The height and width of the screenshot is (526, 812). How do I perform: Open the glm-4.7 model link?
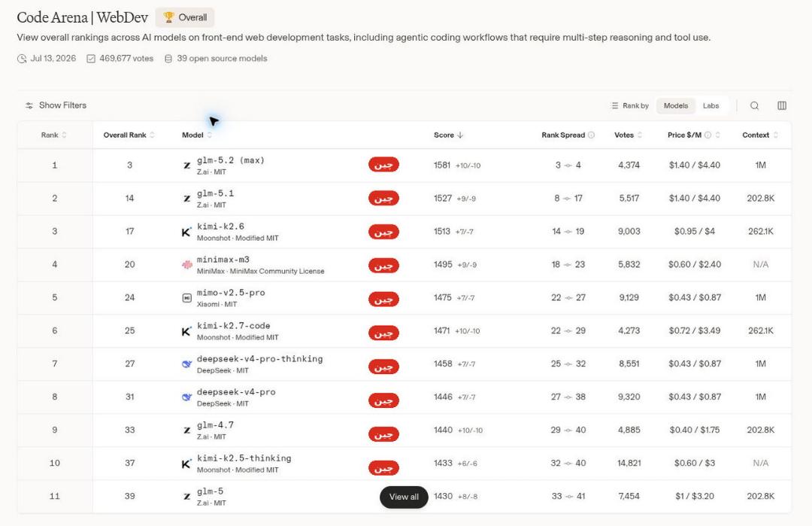tap(215, 425)
